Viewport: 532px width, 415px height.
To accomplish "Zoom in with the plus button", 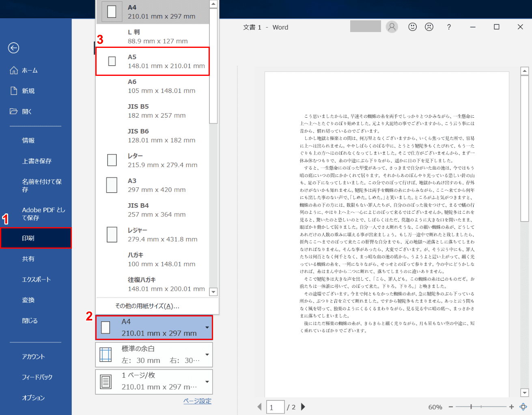I will 511,406.
